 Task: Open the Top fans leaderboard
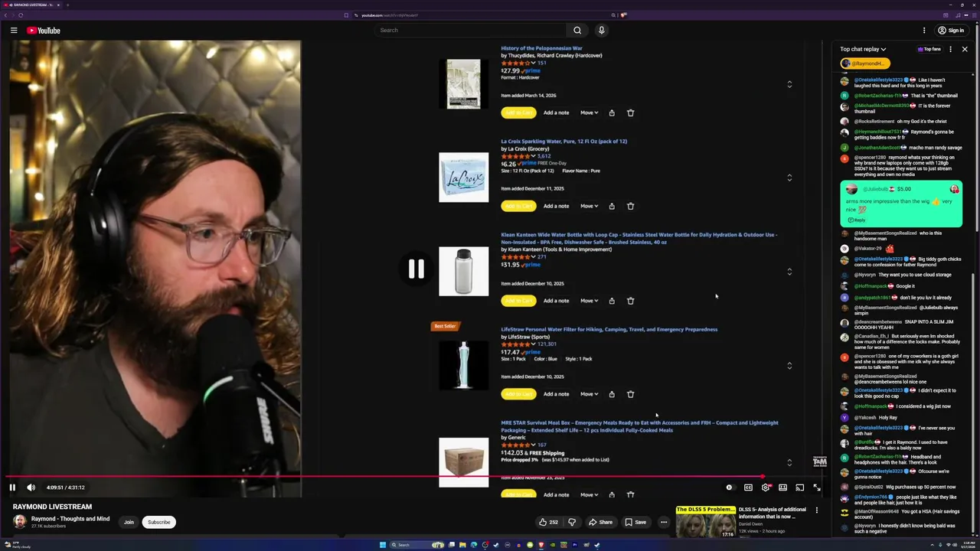pyautogui.click(x=929, y=49)
